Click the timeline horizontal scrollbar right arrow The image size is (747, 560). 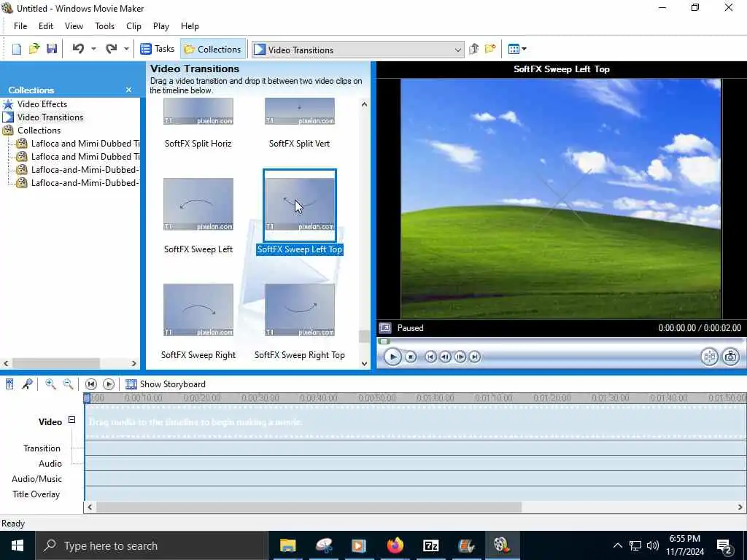741,507
